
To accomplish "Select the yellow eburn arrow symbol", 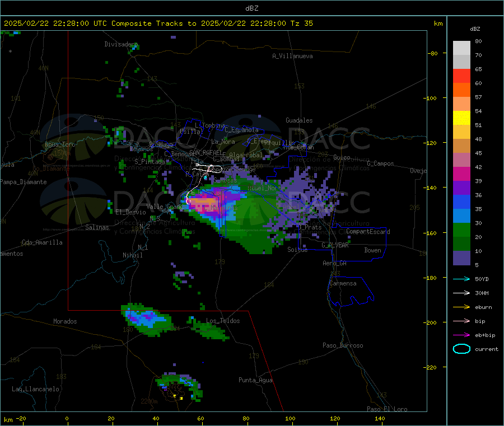I will (461, 307).
